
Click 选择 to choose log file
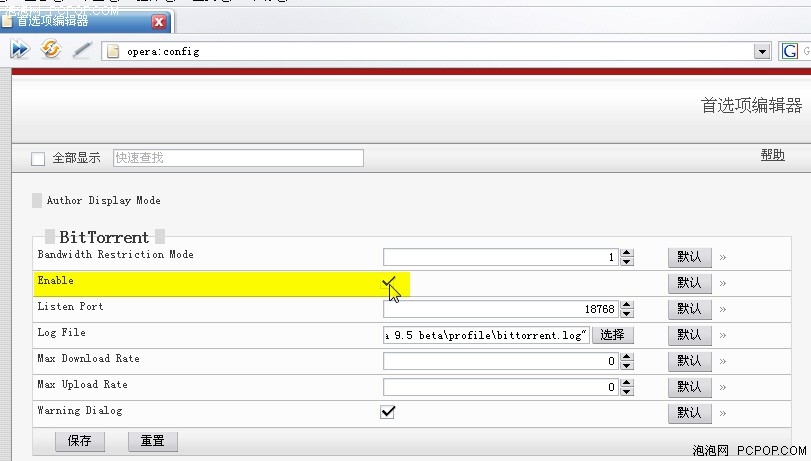point(612,335)
